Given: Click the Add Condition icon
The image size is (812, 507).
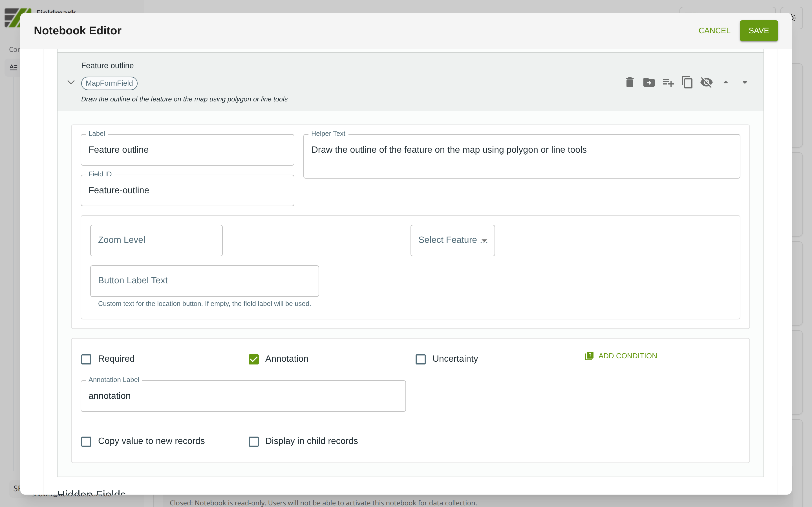Looking at the screenshot, I should point(589,356).
